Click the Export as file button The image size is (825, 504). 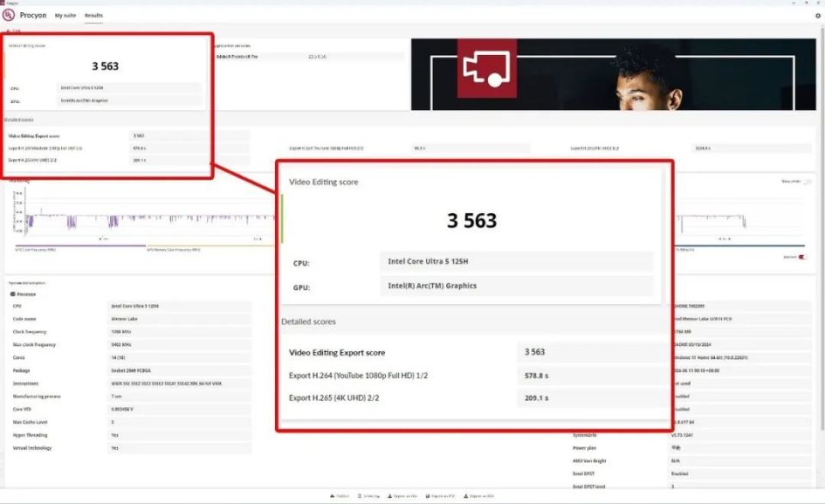pyautogui.click(x=402, y=496)
